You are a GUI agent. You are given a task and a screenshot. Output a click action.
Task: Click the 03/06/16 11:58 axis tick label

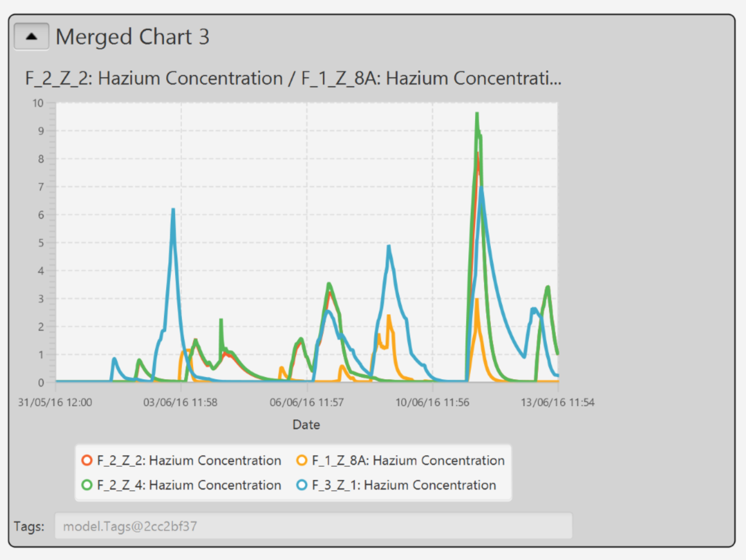pos(180,402)
